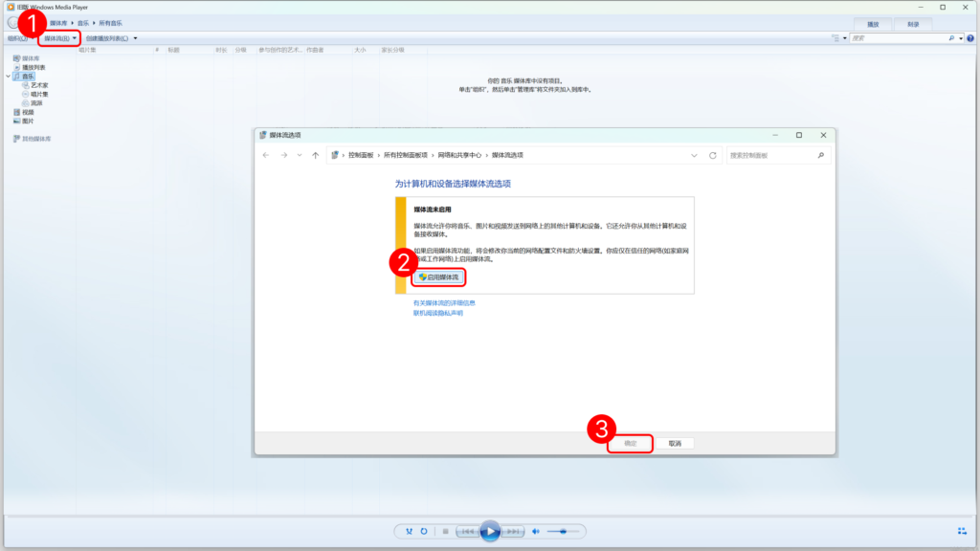Viewport: 980px width, 551px height.
Task: Open the 播放 tab in Media Player
Action: (x=873, y=24)
